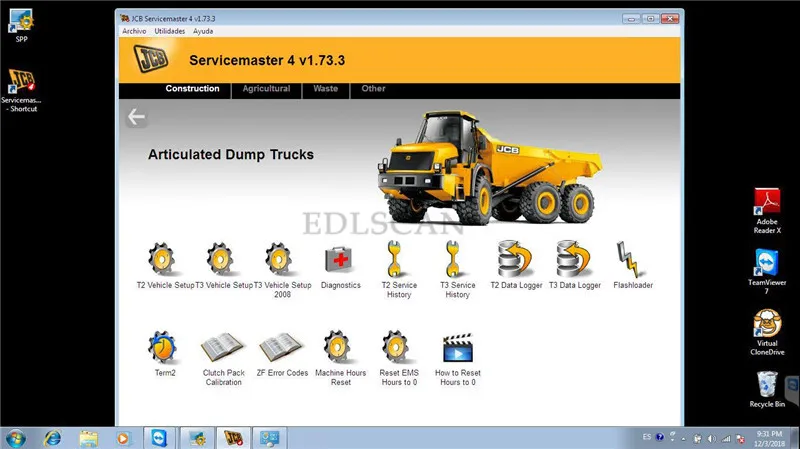Screen dimensions: 800x449
Task: Select the Recycle Bin icon
Action: click(x=767, y=389)
